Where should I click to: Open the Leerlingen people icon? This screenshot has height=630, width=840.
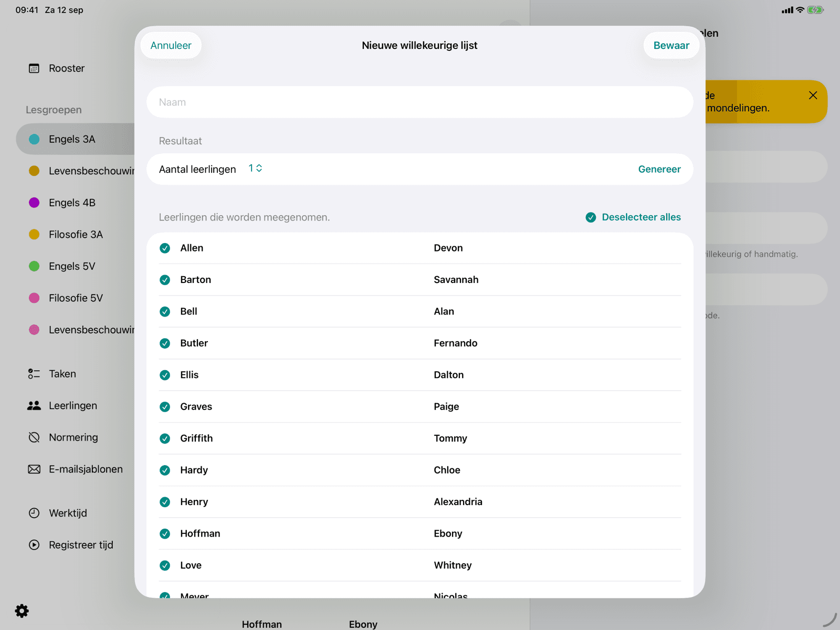tap(34, 406)
